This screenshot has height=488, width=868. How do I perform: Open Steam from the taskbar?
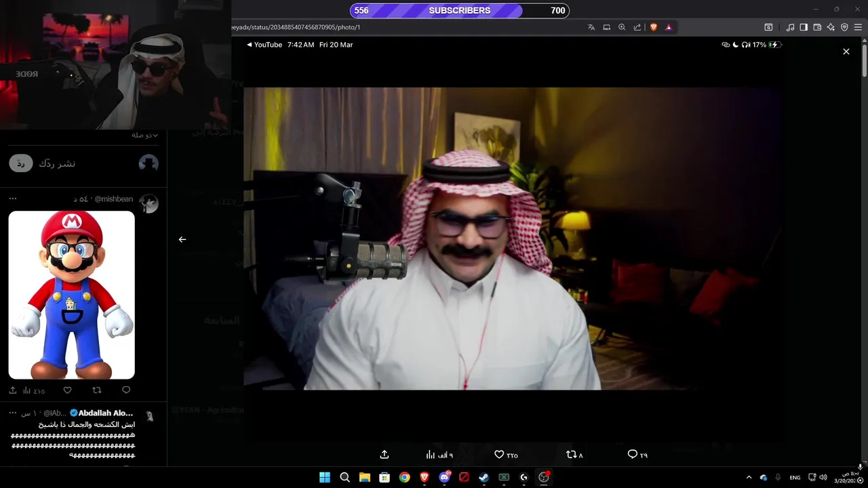(484, 477)
